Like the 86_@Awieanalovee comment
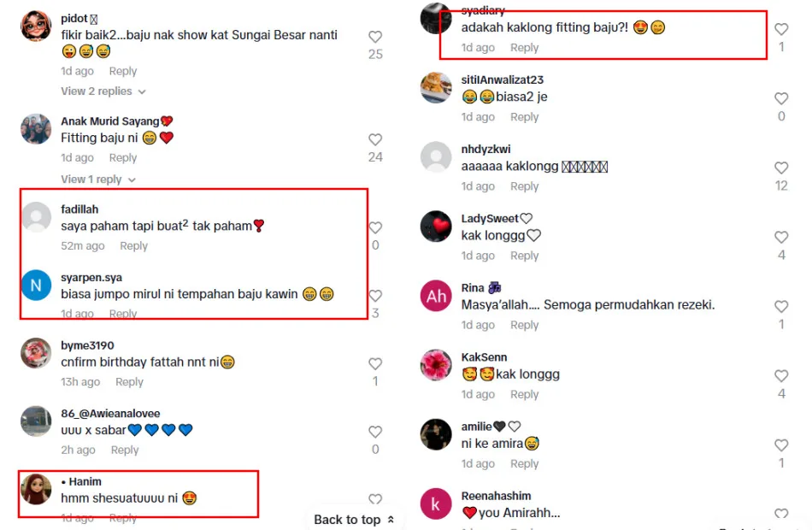The width and height of the screenshot is (812, 530). coord(375,432)
